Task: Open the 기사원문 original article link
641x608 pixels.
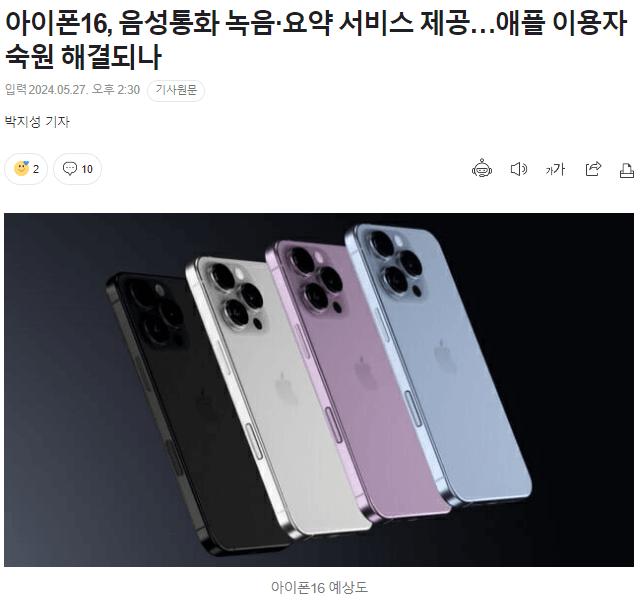Action: (176, 90)
